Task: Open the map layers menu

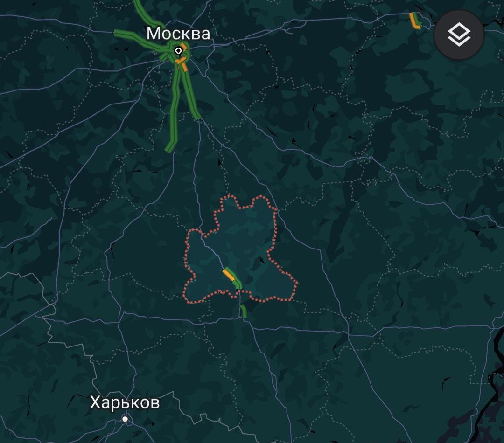Action: point(459,35)
